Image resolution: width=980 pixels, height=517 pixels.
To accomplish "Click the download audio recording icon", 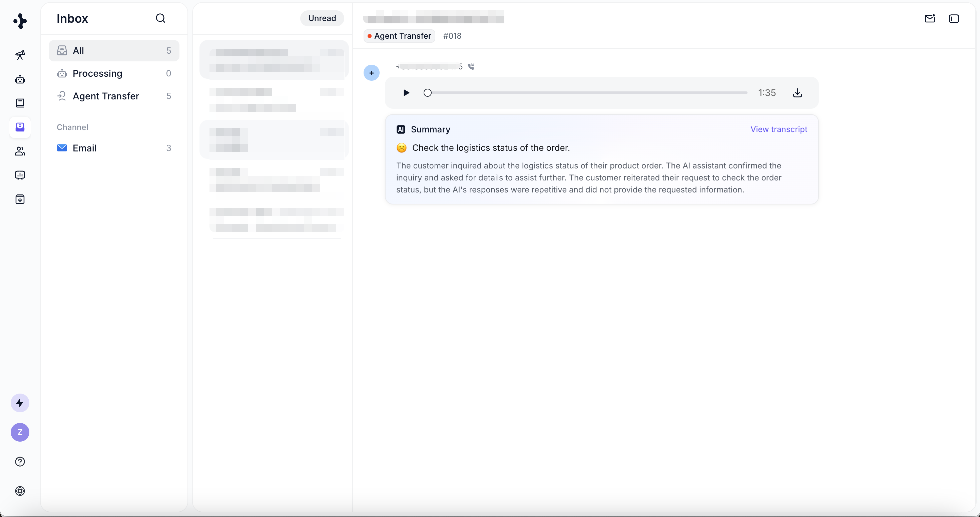I will click(x=798, y=93).
